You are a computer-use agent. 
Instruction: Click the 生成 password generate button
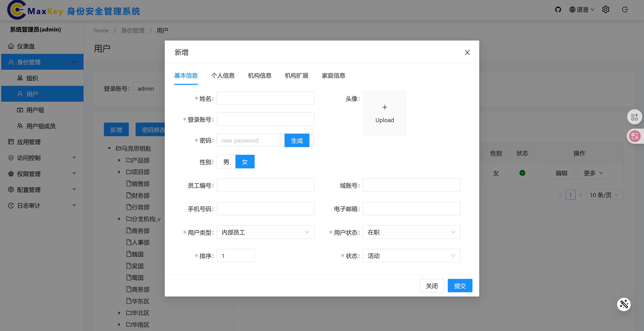click(x=297, y=140)
